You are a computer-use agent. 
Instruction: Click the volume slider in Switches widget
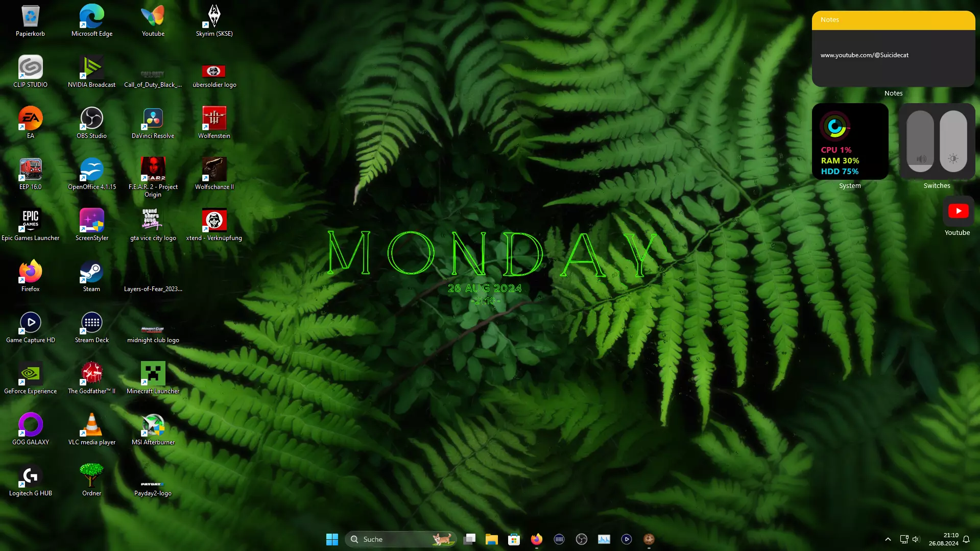pos(920,141)
